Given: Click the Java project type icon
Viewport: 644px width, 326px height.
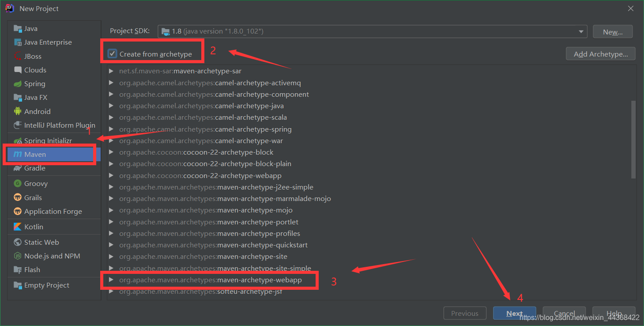Looking at the screenshot, I should pyautogui.click(x=18, y=29).
